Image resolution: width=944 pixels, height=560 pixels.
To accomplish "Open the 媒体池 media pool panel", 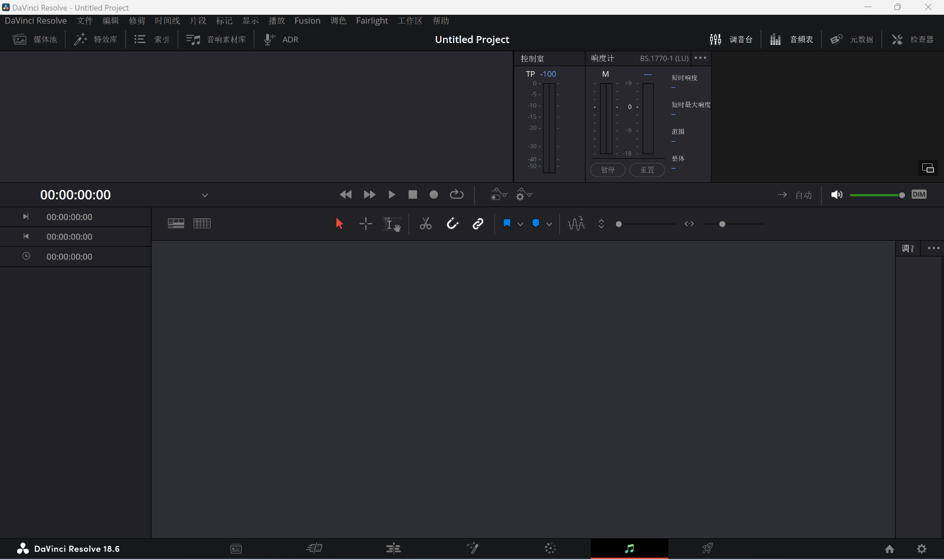I will tap(35, 40).
